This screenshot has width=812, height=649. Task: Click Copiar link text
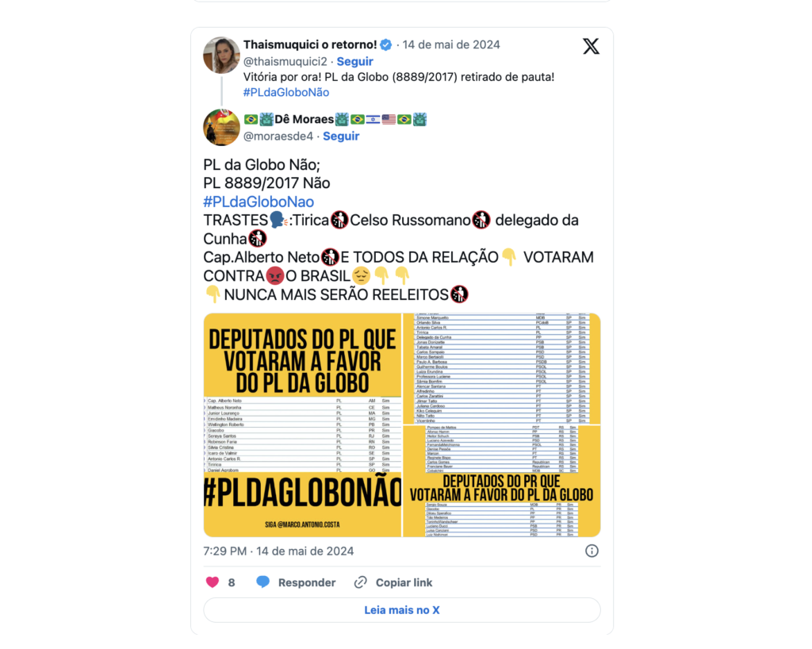click(404, 582)
